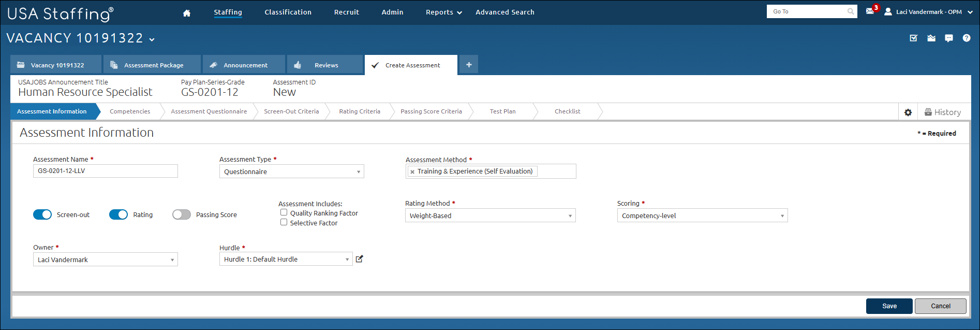The height and width of the screenshot is (330, 980).
Task: Click the checklist task icon in header
Action: [x=913, y=38]
